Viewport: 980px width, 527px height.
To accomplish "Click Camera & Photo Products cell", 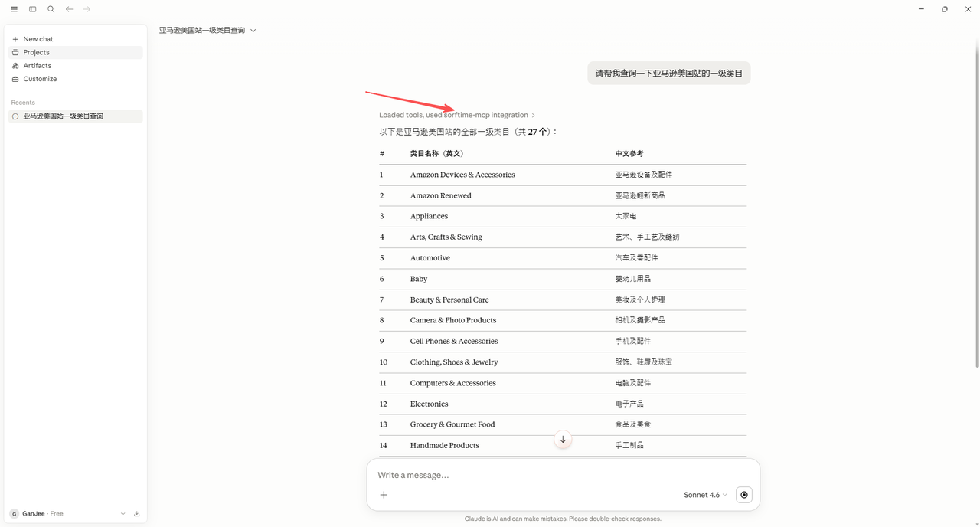I will pos(453,320).
